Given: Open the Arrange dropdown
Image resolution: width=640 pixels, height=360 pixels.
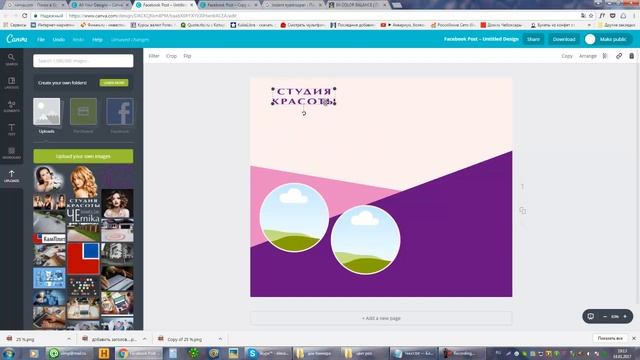Looking at the screenshot, I should (588, 56).
